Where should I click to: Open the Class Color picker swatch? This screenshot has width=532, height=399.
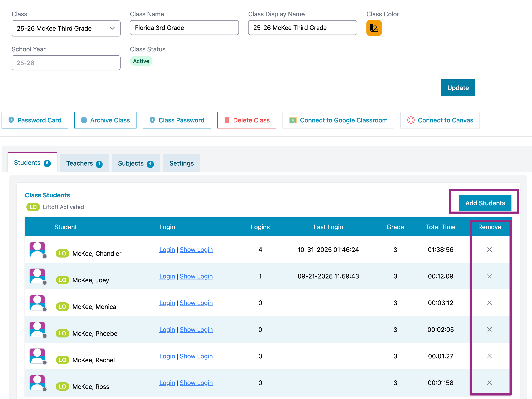[x=374, y=28]
